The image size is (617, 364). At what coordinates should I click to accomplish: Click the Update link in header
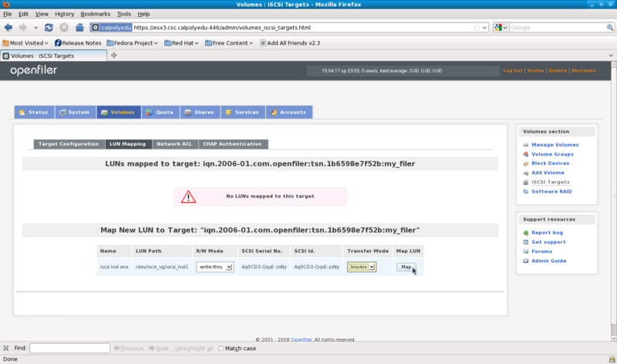(x=558, y=70)
